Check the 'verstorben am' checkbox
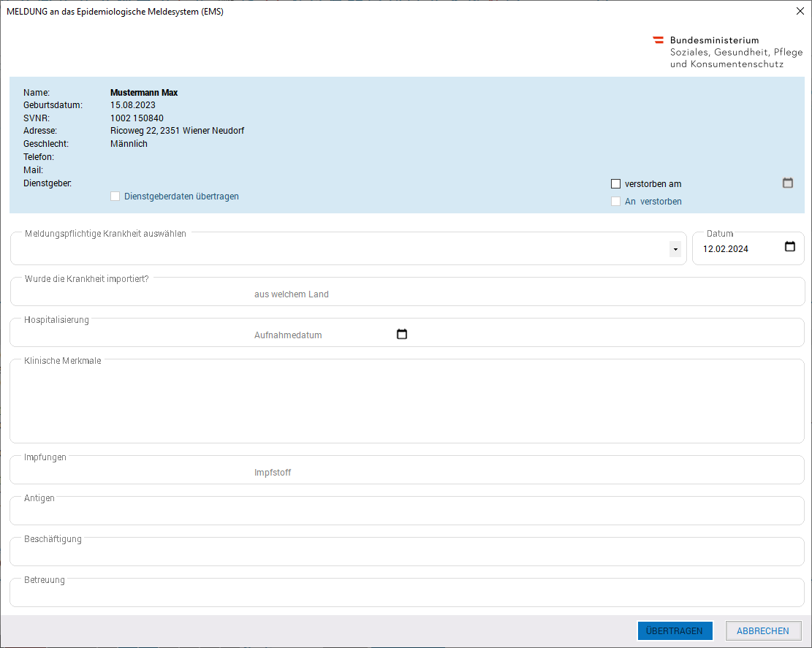 (x=615, y=184)
